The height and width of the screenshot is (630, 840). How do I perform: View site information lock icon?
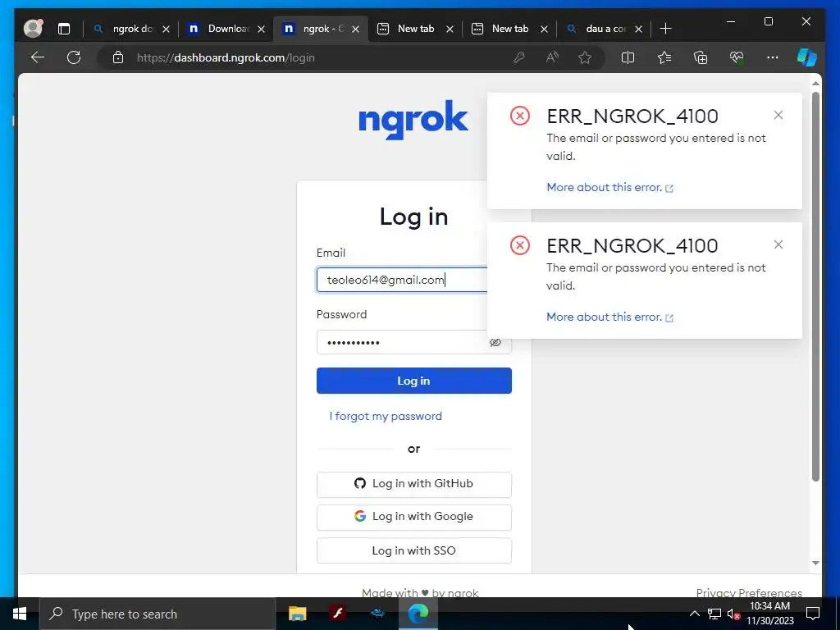[x=118, y=57]
